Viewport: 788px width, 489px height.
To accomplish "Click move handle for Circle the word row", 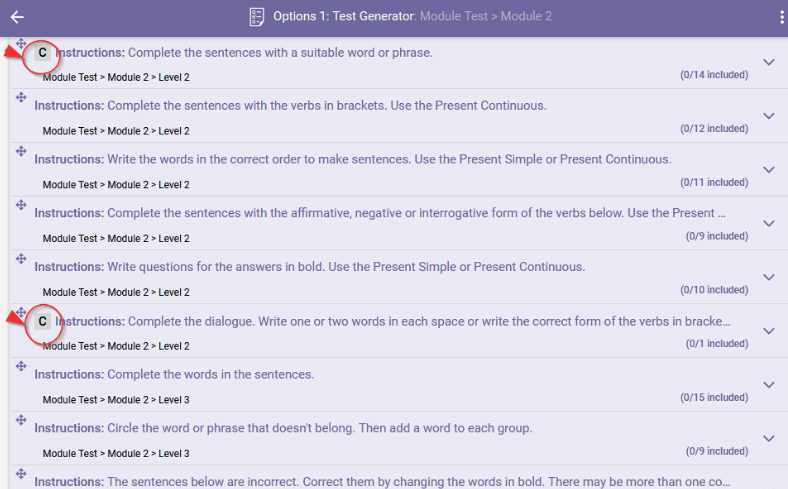I will click(x=21, y=420).
